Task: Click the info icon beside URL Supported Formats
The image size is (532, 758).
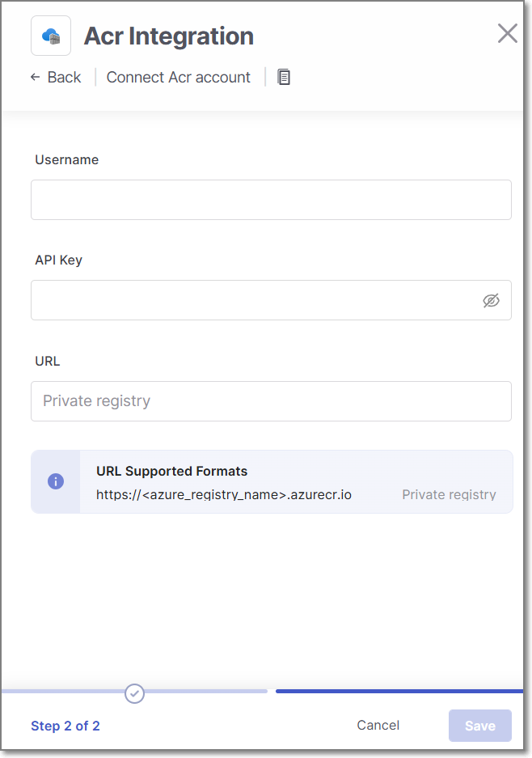Action: 56,481
